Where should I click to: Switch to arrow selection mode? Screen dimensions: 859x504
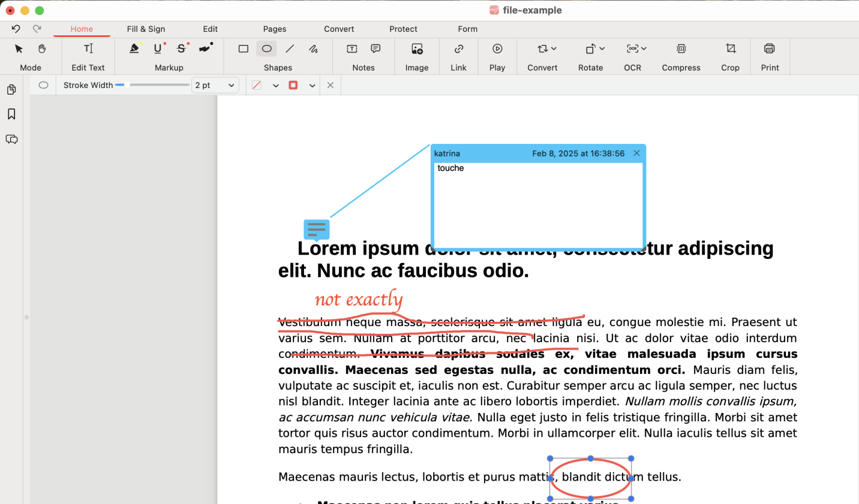(19, 49)
